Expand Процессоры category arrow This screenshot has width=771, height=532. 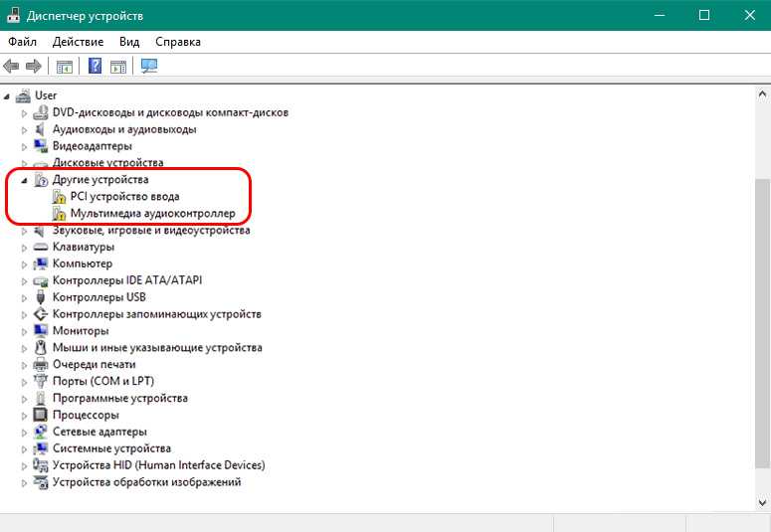24,416
